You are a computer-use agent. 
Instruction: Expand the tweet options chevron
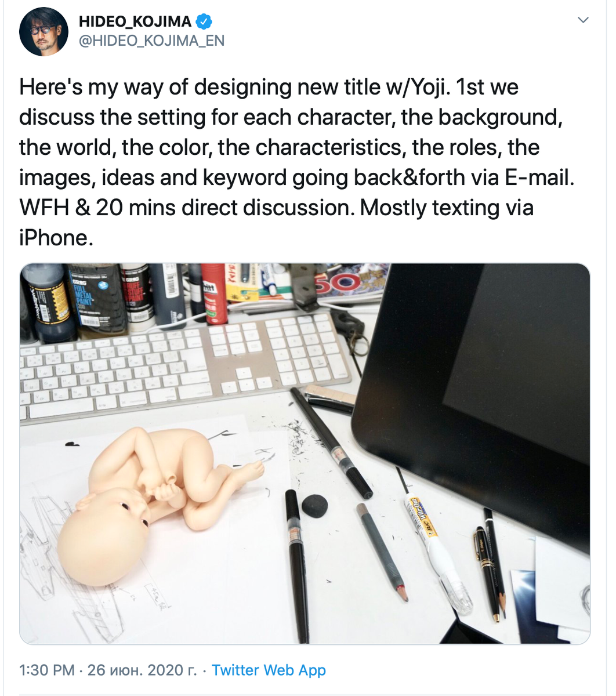(584, 20)
